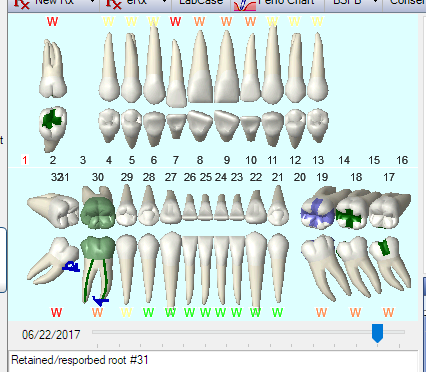Open the LabCase toolbar item

coord(201,3)
